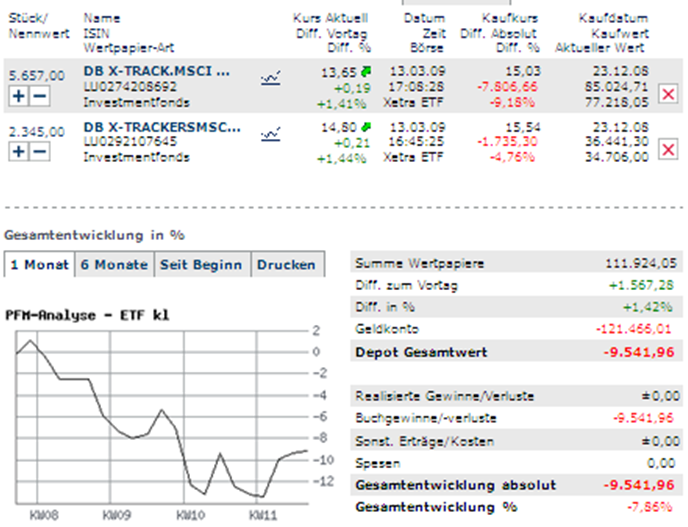
Task: Open the DB X-TRACKERSMSC fund link
Action: [162, 128]
